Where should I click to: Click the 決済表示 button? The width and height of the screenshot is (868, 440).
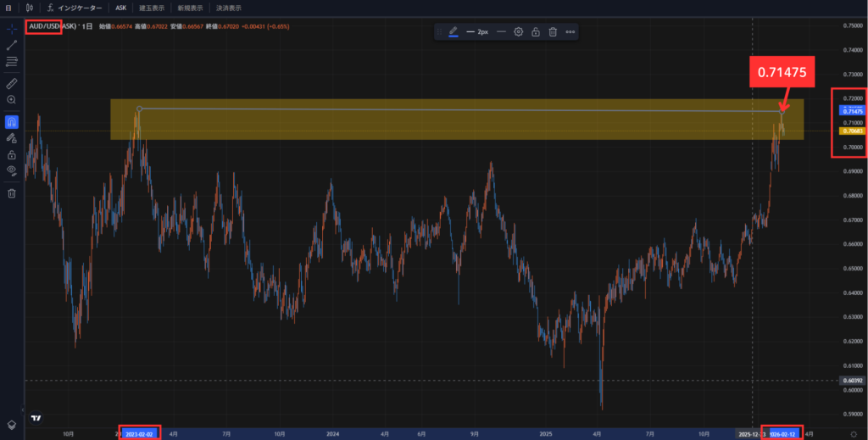pyautogui.click(x=228, y=8)
